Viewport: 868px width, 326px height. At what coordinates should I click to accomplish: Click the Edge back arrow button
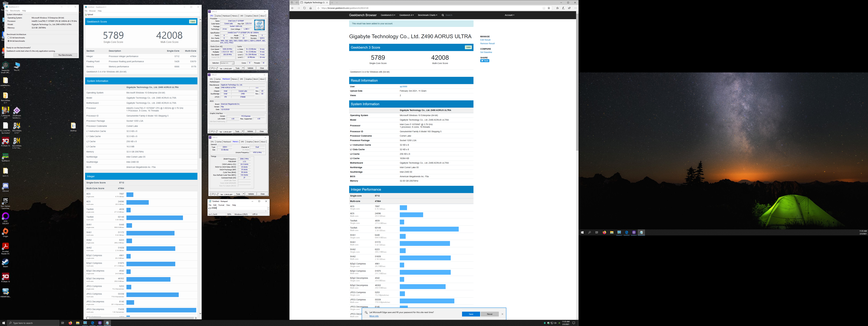(x=292, y=8)
